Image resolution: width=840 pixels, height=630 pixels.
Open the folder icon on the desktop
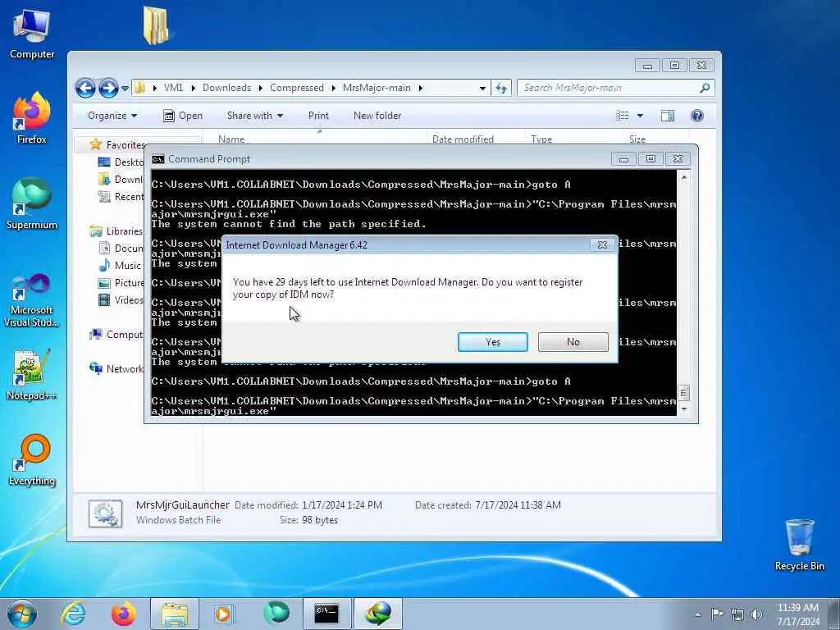click(156, 25)
